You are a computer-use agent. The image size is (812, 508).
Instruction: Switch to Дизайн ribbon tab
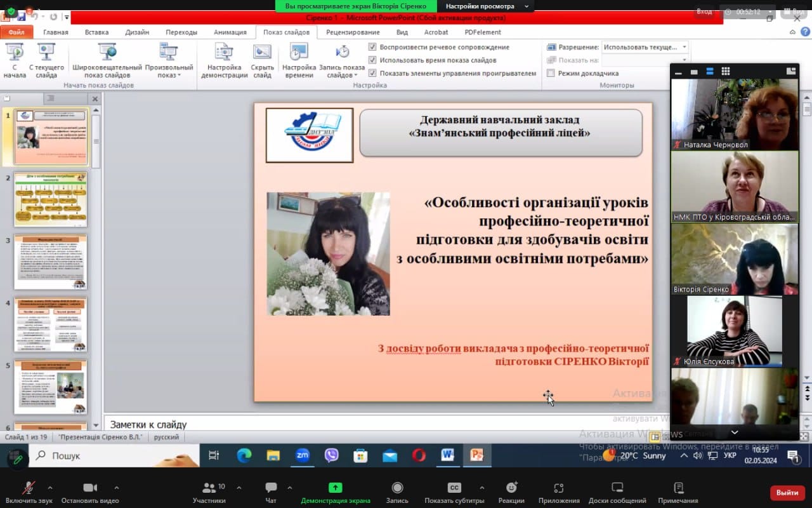[137, 32]
